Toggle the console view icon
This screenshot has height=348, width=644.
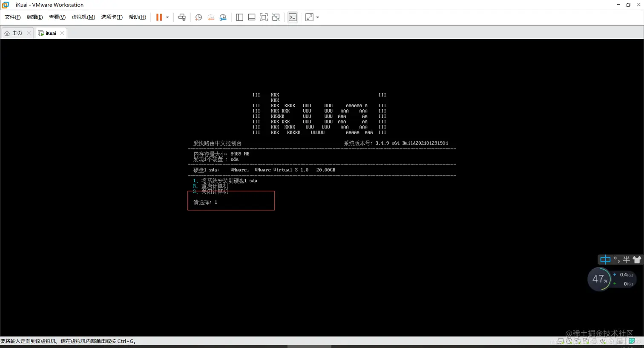pos(293,17)
